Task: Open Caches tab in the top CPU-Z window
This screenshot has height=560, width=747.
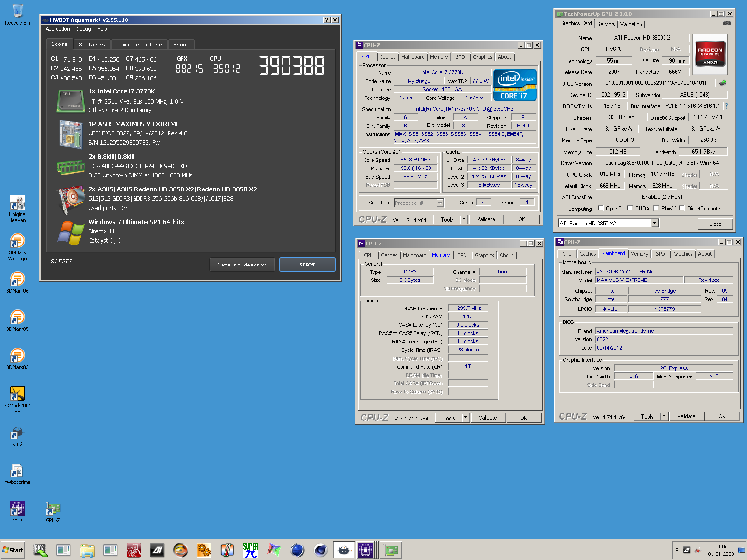Action: (x=388, y=57)
